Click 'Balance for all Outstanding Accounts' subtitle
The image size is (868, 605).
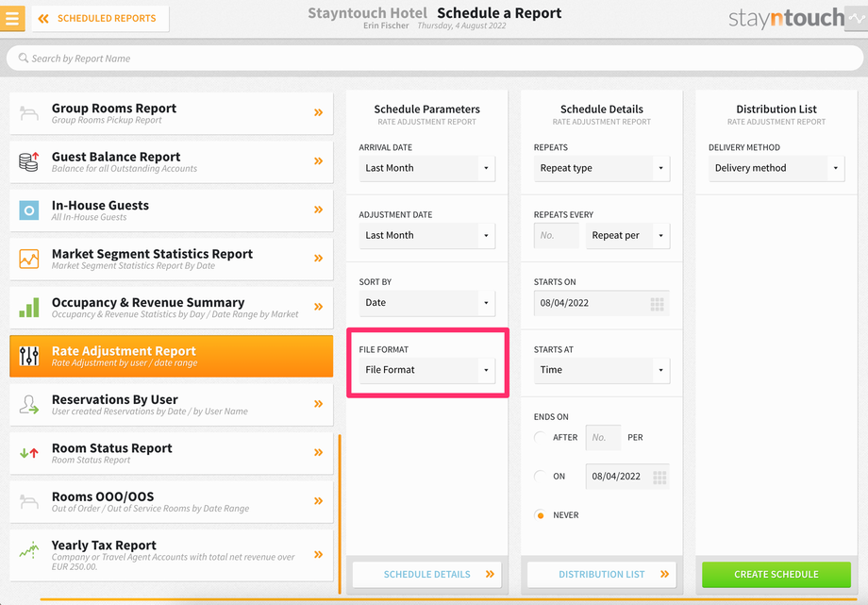click(x=125, y=168)
